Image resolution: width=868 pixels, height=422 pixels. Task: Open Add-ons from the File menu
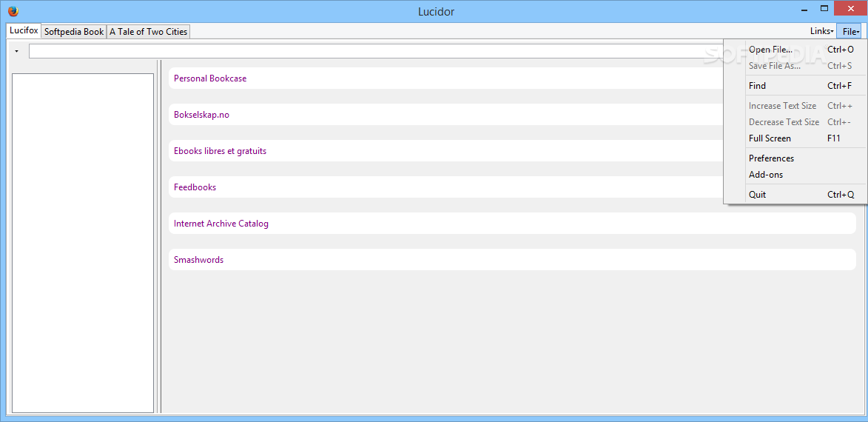(795, 175)
